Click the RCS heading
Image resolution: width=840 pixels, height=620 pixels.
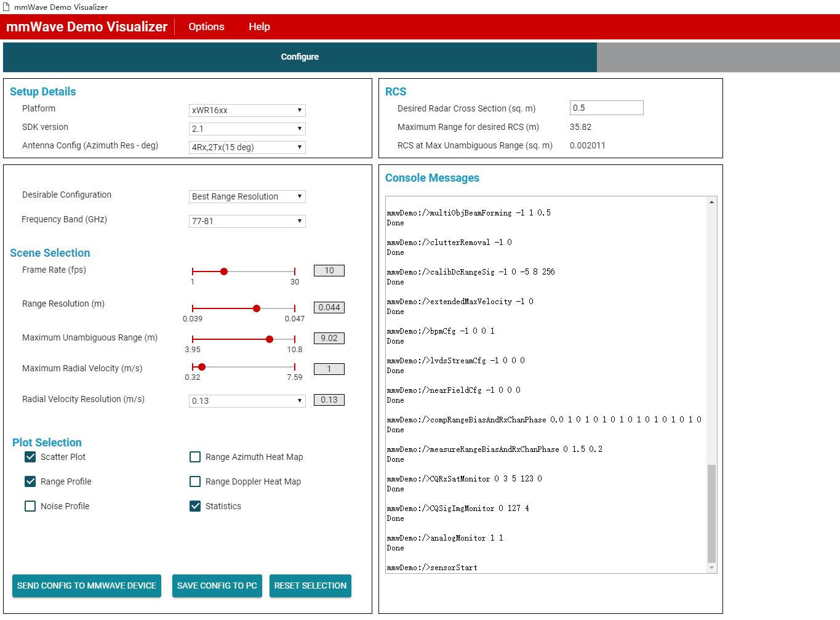point(396,92)
